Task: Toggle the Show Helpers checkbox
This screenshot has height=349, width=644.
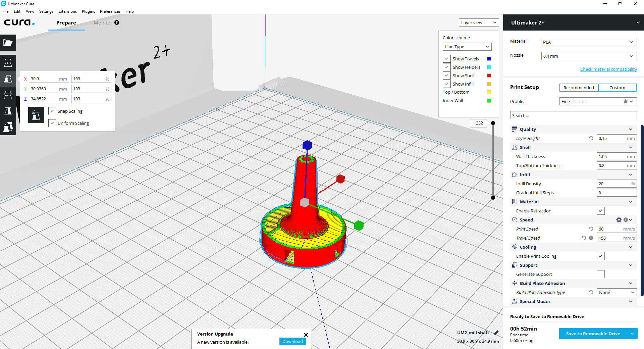Action: pos(447,67)
